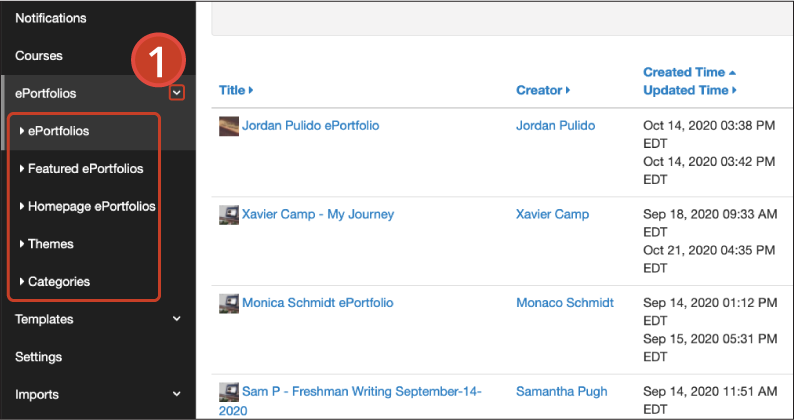Go to Courses in the sidebar
Image resolution: width=794 pixels, height=420 pixels.
(x=38, y=55)
